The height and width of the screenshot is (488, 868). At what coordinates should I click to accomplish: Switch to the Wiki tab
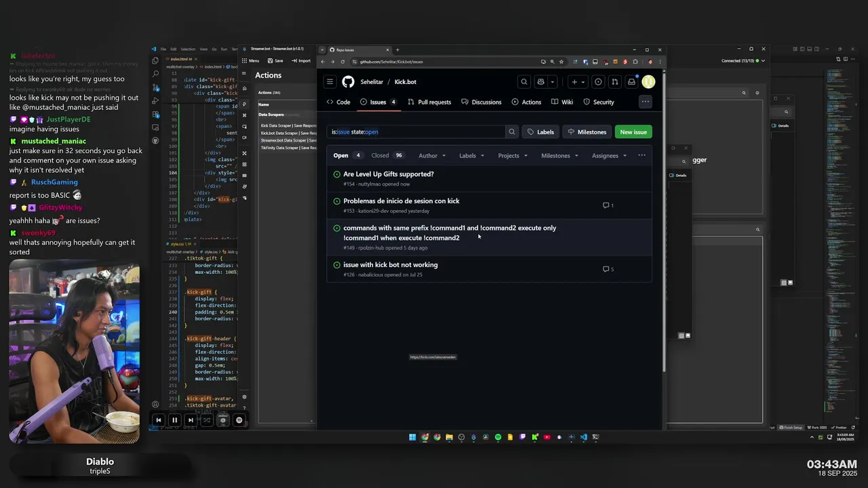(562, 102)
